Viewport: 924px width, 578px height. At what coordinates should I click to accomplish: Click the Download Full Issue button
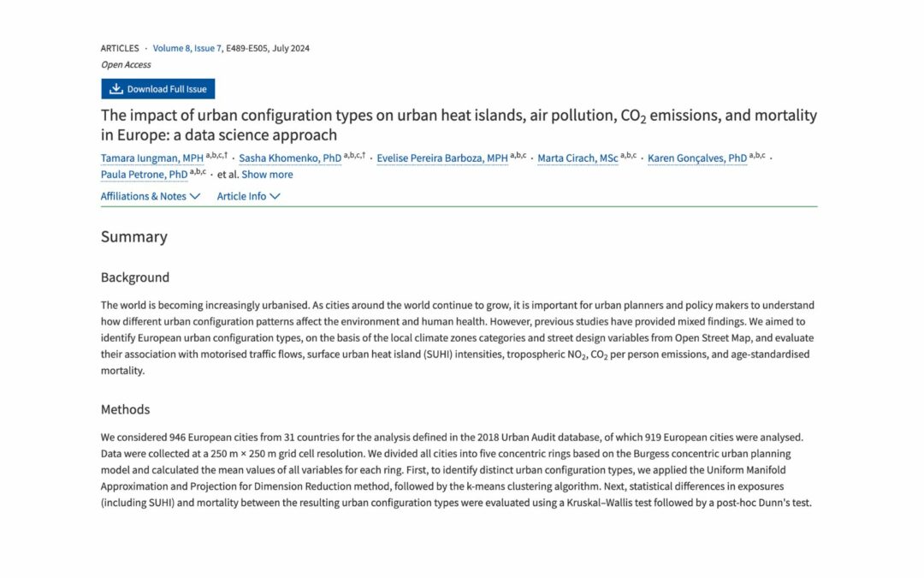pyautogui.click(x=158, y=89)
